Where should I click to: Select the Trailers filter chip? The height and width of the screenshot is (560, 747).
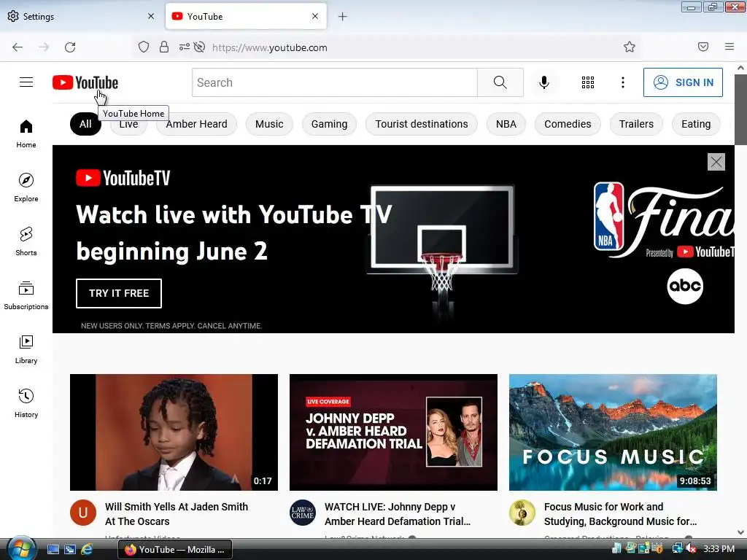pyautogui.click(x=636, y=124)
